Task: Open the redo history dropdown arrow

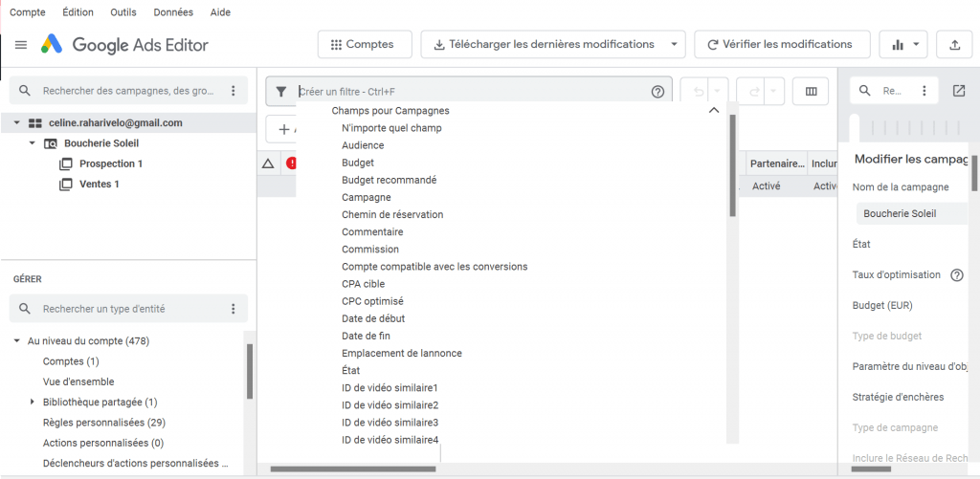Action: coord(773,92)
